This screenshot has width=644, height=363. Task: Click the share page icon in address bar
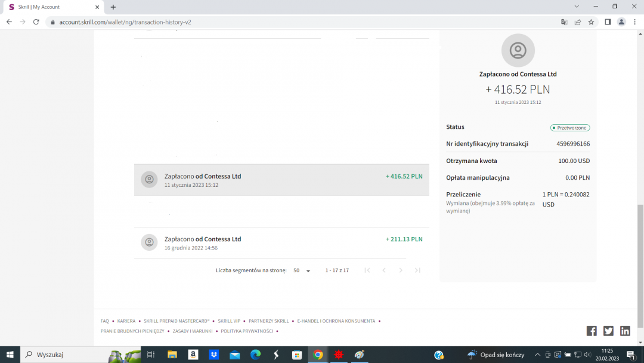pyautogui.click(x=578, y=22)
